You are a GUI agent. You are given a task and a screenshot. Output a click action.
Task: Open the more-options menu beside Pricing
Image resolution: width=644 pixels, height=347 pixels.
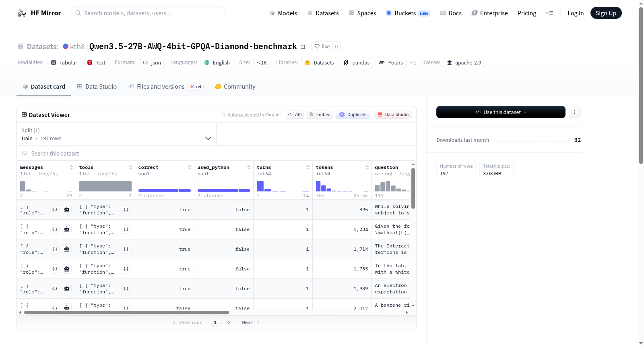pos(549,13)
